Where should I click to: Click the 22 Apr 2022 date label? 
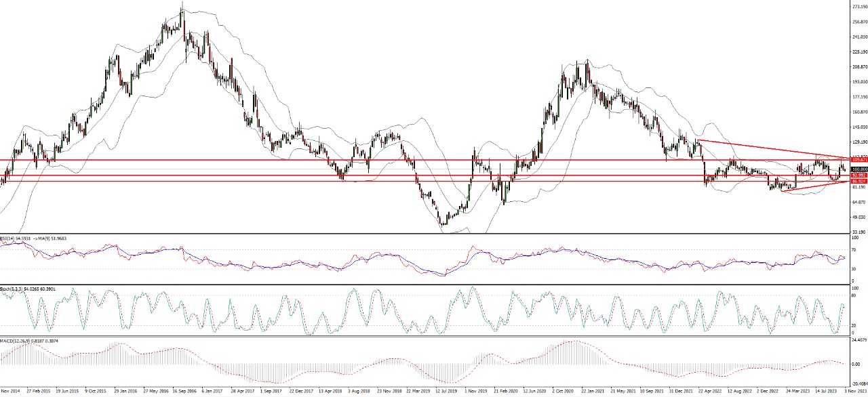(x=709, y=391)
